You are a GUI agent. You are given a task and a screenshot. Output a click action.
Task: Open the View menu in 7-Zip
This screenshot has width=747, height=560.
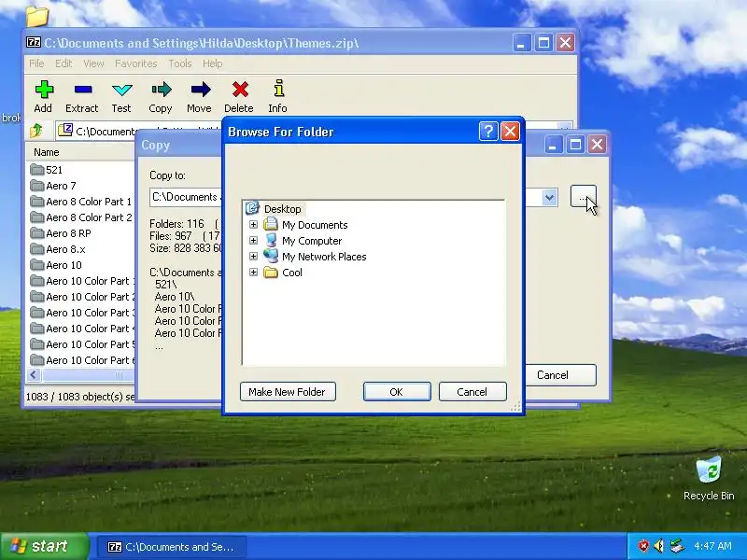93,63
